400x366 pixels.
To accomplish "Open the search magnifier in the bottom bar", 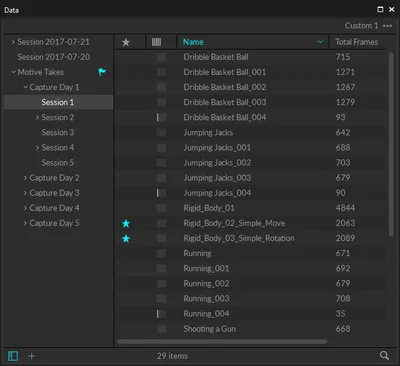I will [384, 355].
